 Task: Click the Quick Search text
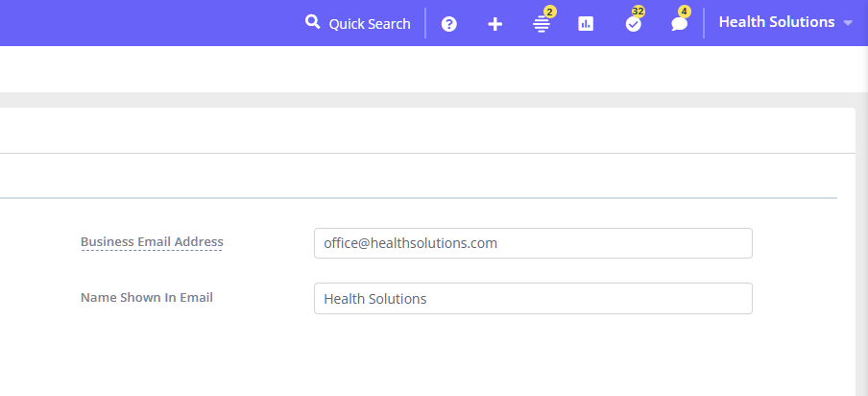(x=370, y=23)
